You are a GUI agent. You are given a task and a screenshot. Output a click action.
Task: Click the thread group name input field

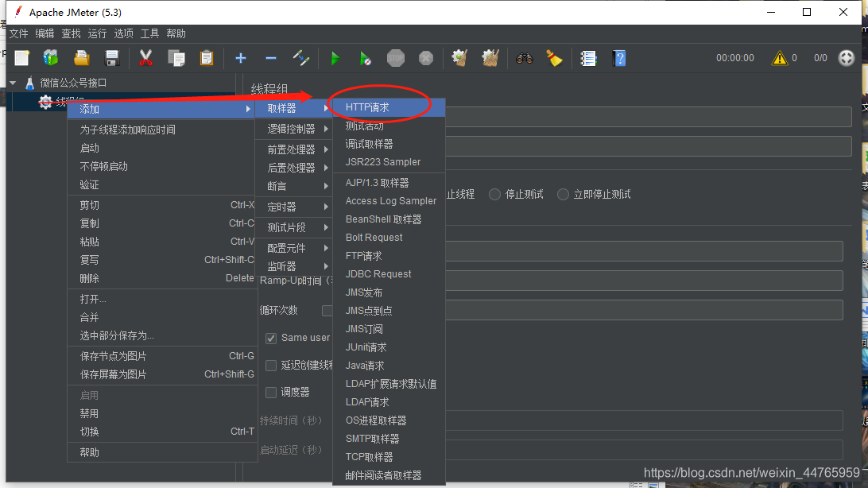coord(648,117)
